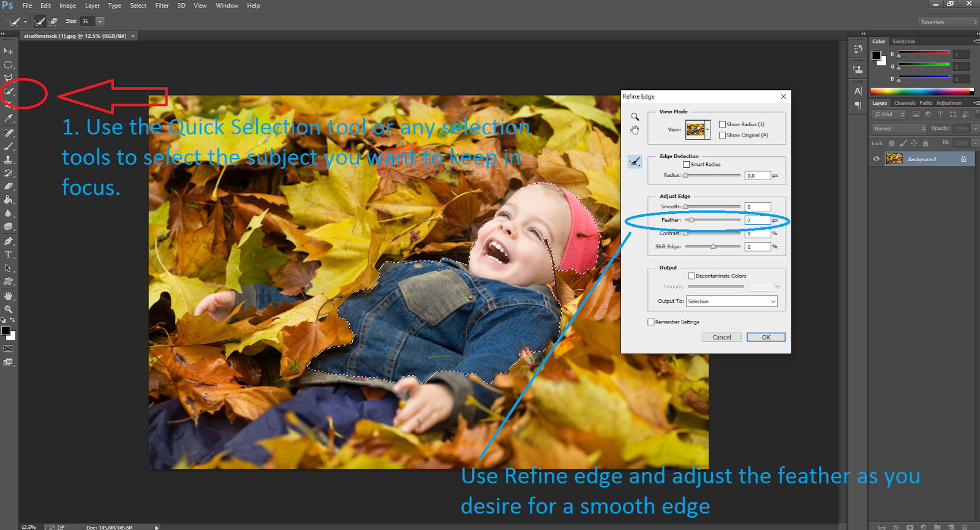The width and height of the screenshot is (980, 530).
Task: Click Zoom tool in Refine Edge dialog
Action: [635, 116]
